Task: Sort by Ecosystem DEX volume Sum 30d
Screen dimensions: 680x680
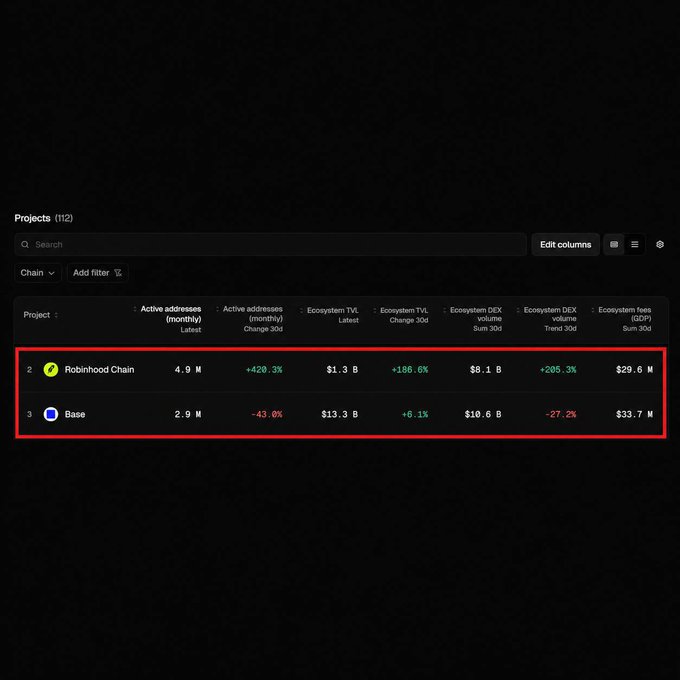Action: pyautogui.click(x=473, y=319)
